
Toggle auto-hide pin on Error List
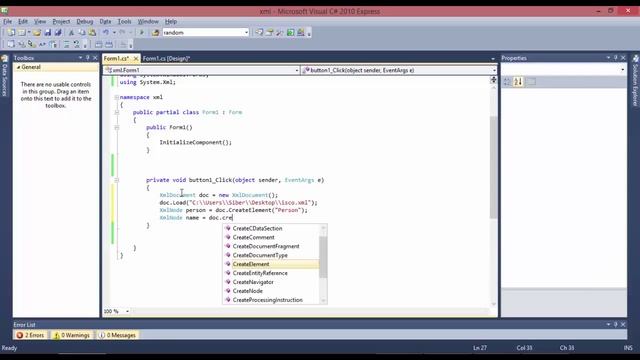coord(616,324)
